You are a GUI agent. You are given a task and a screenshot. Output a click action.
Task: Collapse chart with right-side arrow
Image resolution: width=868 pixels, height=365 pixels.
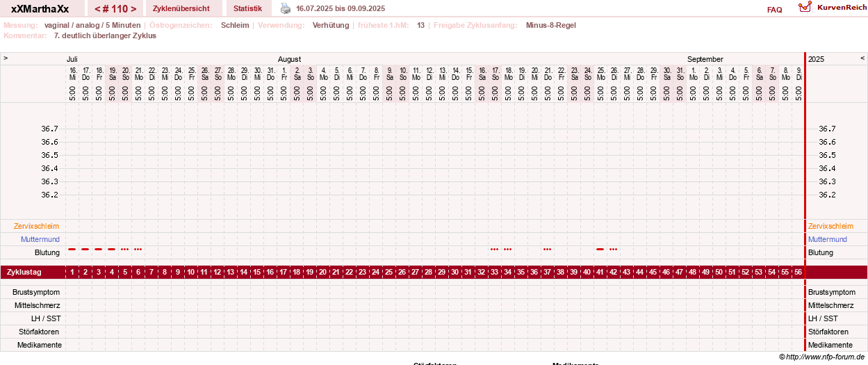point(862,58)
